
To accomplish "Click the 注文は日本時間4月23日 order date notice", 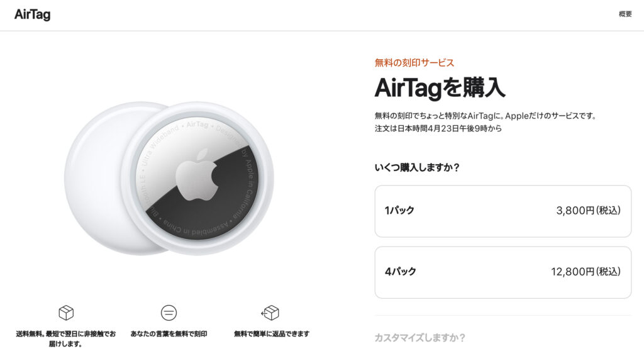I will click(x=438, y=128).
